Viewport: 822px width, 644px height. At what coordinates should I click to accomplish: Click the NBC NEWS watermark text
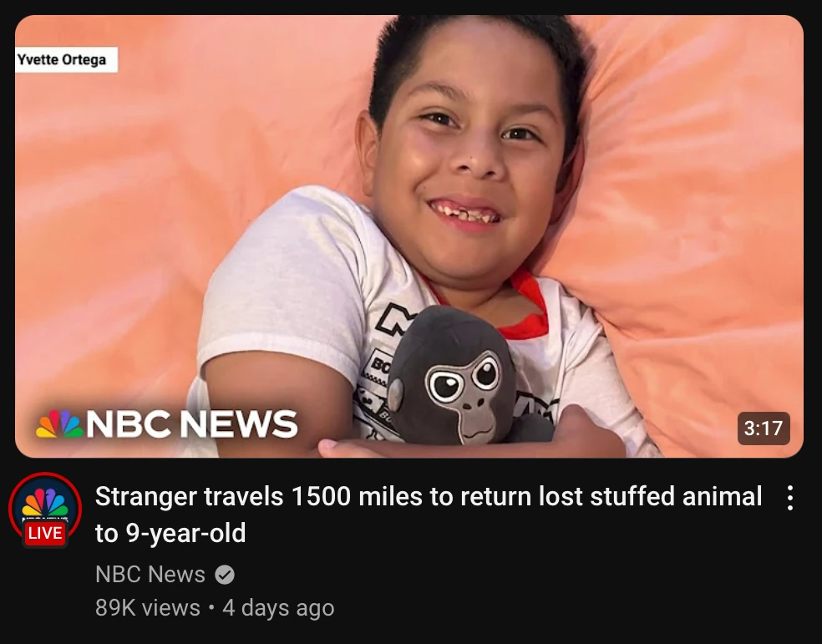coord(192,424)
